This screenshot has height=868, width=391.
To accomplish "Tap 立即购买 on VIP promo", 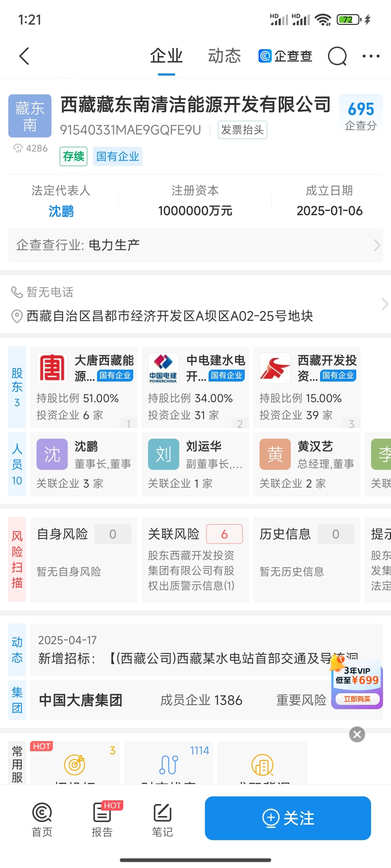I will click(x=357, y=699).
